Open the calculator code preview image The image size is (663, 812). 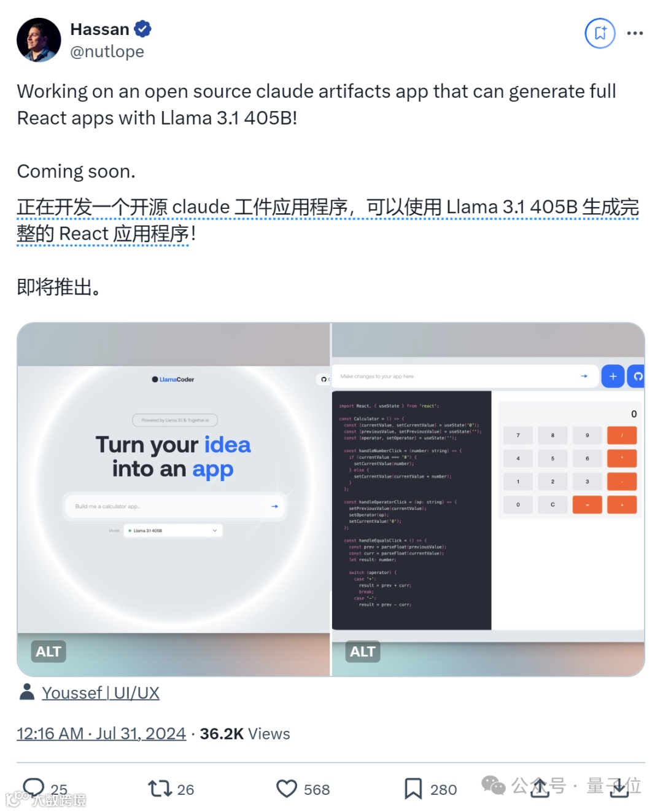point(488,499)
